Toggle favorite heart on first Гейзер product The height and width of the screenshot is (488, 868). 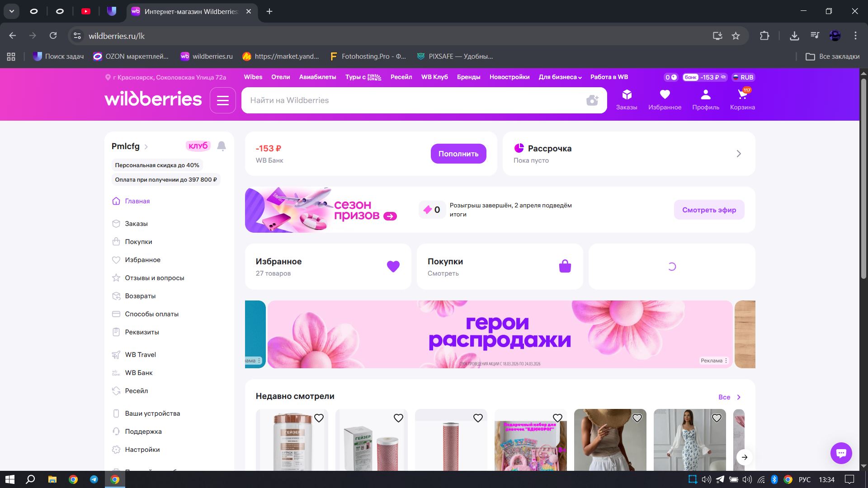point(319,418)
